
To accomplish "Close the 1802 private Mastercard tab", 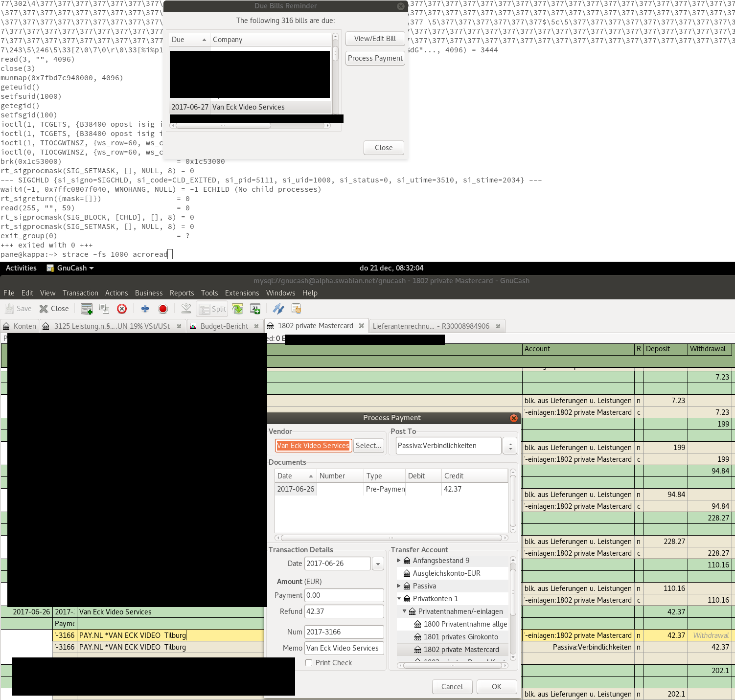I will pyautogui.click(x=361, y=326).
